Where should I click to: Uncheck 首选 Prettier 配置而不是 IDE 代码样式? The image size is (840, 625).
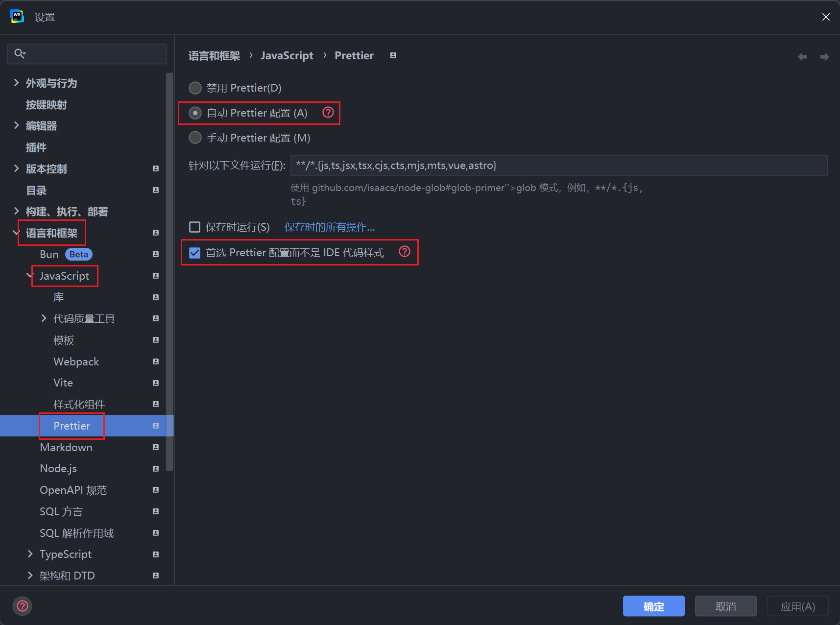(195, 253)
